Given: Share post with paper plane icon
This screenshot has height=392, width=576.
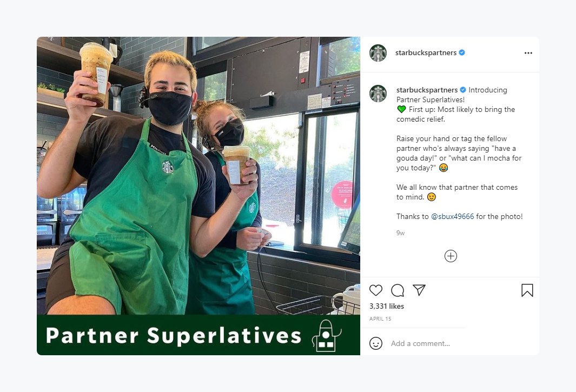Looking at the screenshot, I should (x=419, y=290).
